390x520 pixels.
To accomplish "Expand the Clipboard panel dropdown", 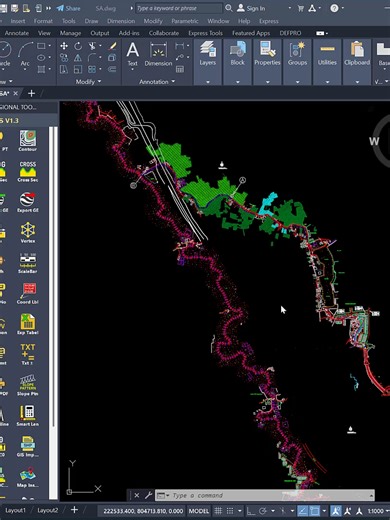I will click(357, 82).
